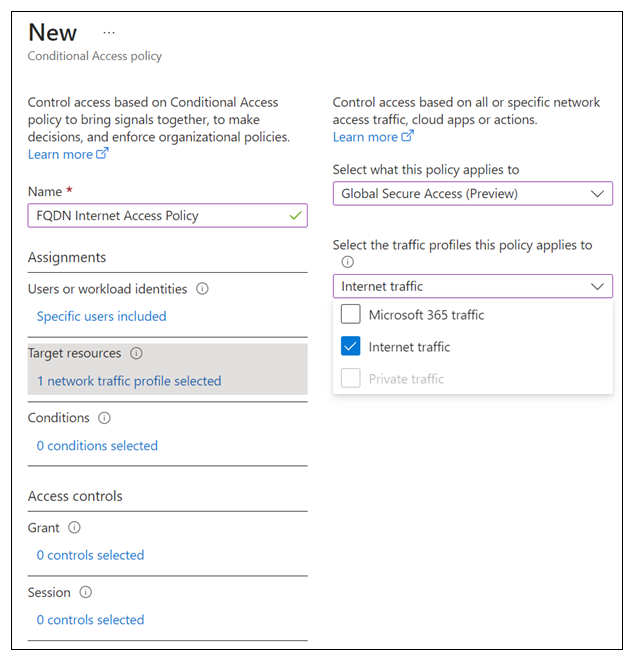Image resolution: width=629 pixels, height=654 pixels.
Task: Click info icon next to Conditions
Action: pyautogui.click(x=104, y=418)
